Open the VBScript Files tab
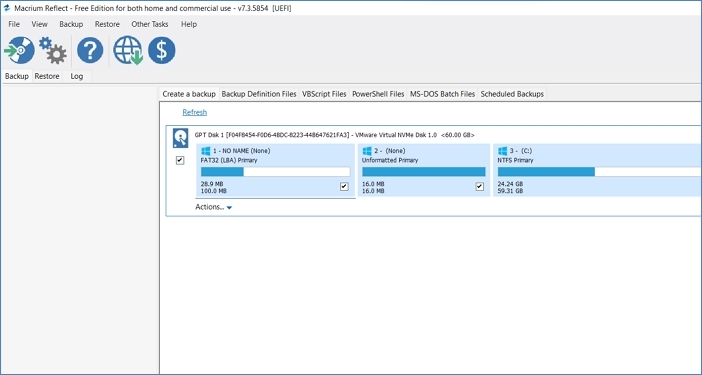This screenshot has width=702, height=375. coord(324,94)
